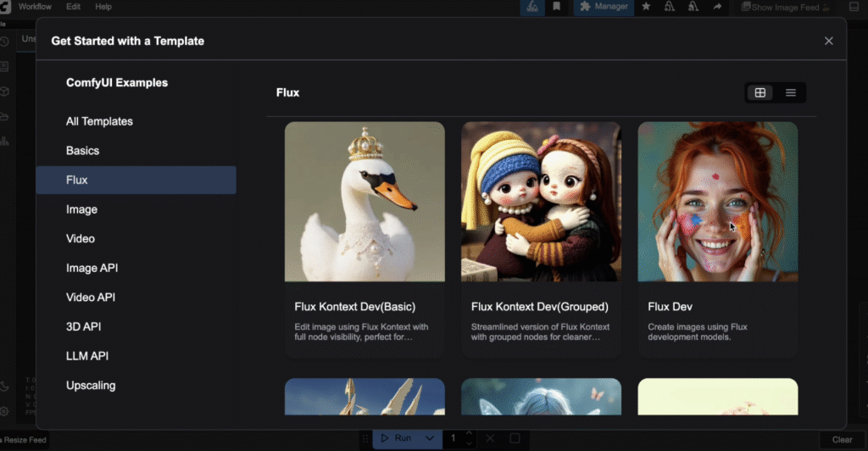Open the Edit menu

(x=74, y=7)
